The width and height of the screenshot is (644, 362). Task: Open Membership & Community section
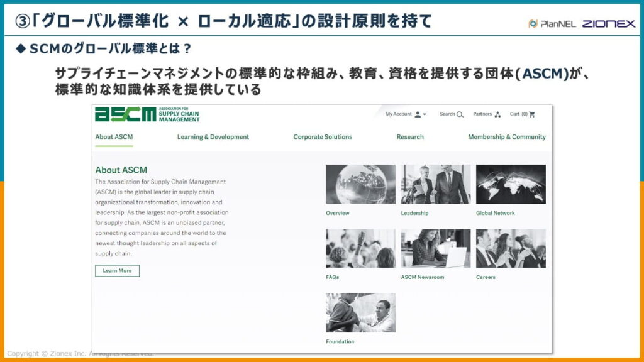coord(507,136)
